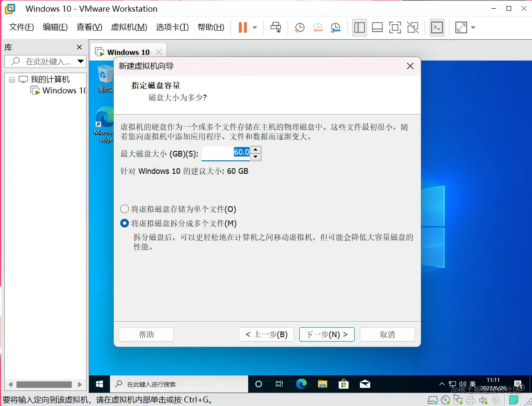
Task: Click the orange Pause virtual machine icon
Action: pos(243,27)
